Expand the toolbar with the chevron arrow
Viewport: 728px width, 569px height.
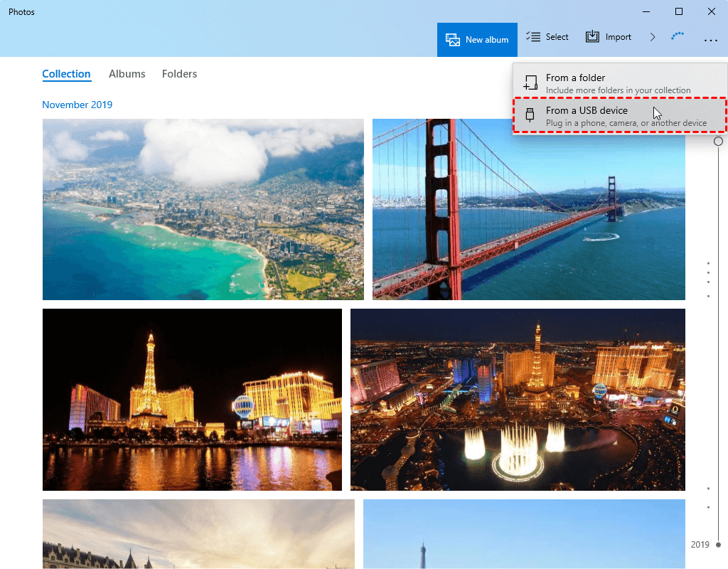click(653, 37)
